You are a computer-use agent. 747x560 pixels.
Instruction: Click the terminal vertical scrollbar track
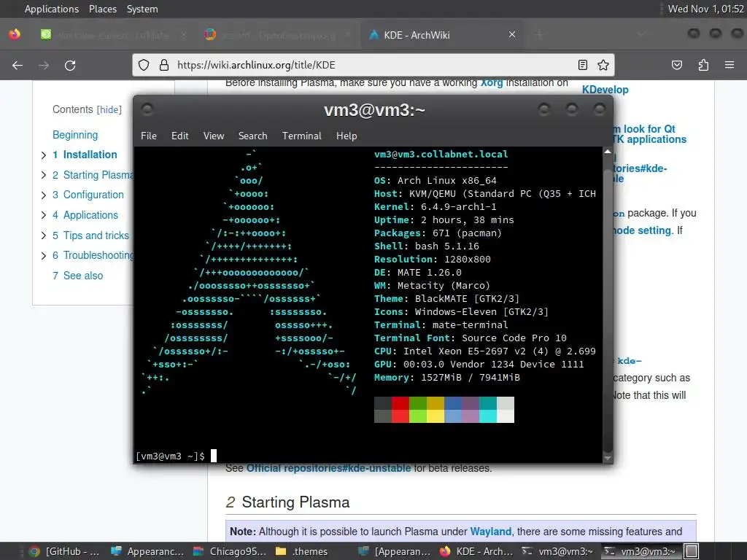(x=608, y=305)
